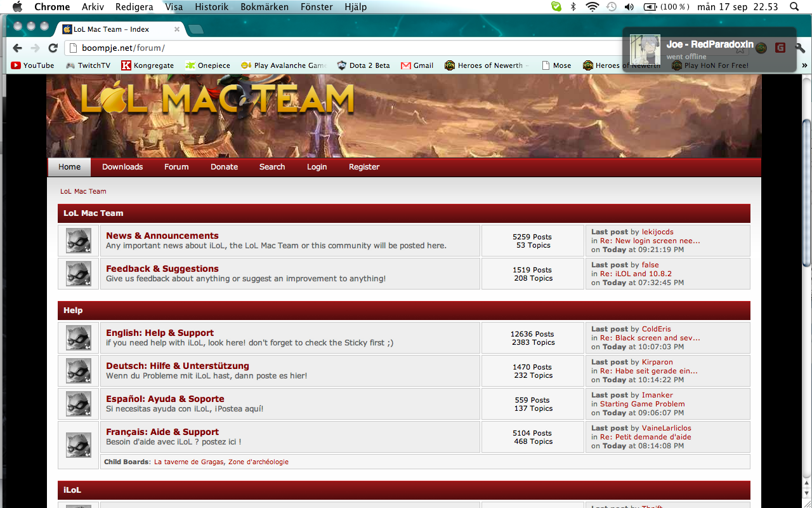Click the Deutsch: Hilfe board icon
Viewport: 812px width, 508px height.
(x=79, y=371)
